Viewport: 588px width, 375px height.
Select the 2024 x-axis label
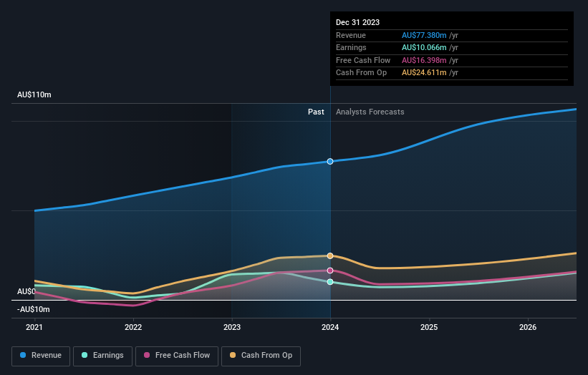tap(330, 327)
